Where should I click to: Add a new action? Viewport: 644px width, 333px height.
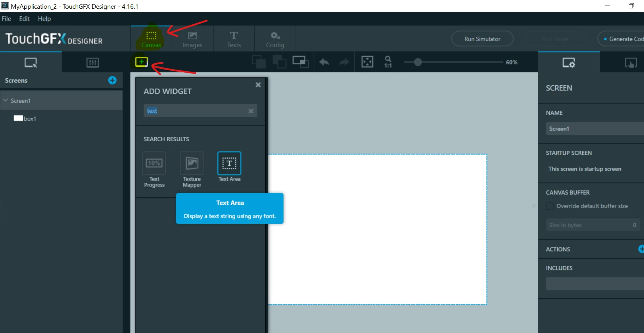pyautogui.click(x=641, y=249)
